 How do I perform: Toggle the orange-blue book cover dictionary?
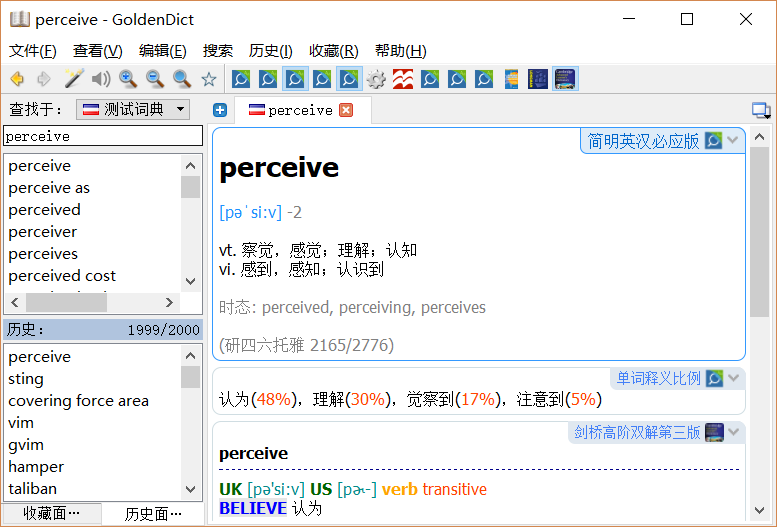point(511,79)
